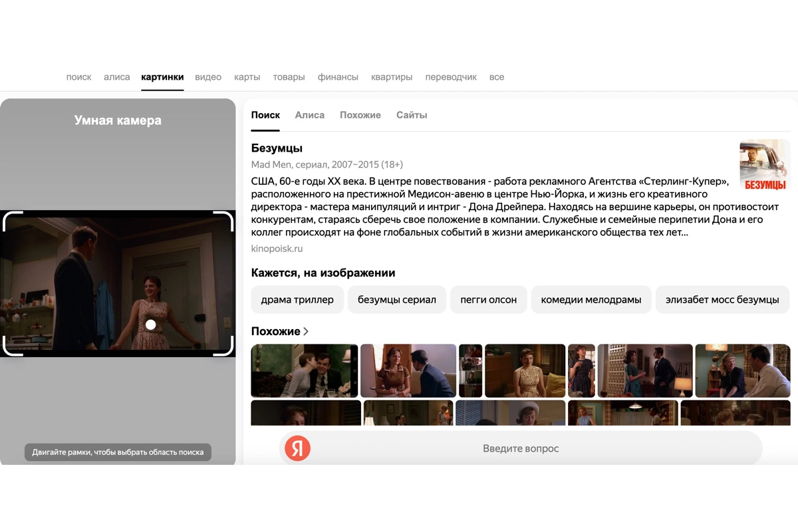Pick the "элизабет мосс безумцы" suggestion chip
Image resolution: width=798 pixels, height=532 pixels.
(722, 299)
